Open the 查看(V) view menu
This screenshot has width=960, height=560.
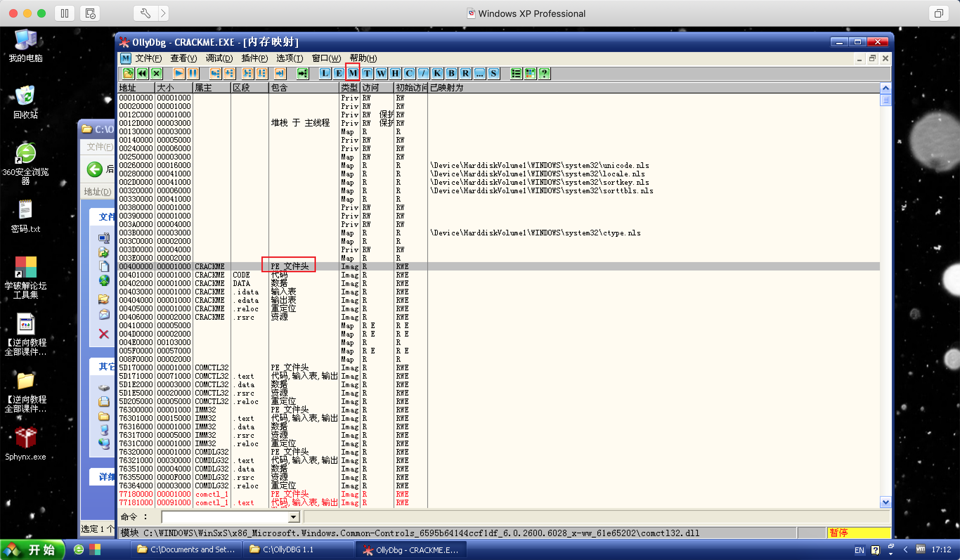(183, 58)
